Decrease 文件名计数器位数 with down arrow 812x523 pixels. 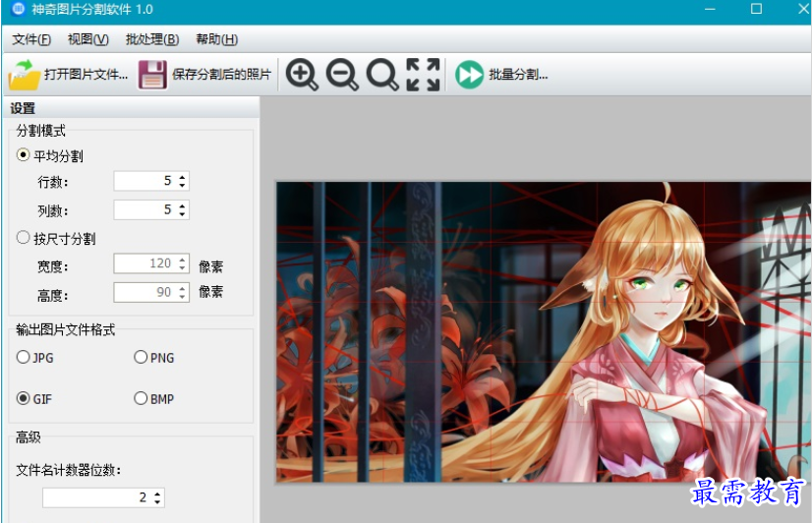(158, 501)
